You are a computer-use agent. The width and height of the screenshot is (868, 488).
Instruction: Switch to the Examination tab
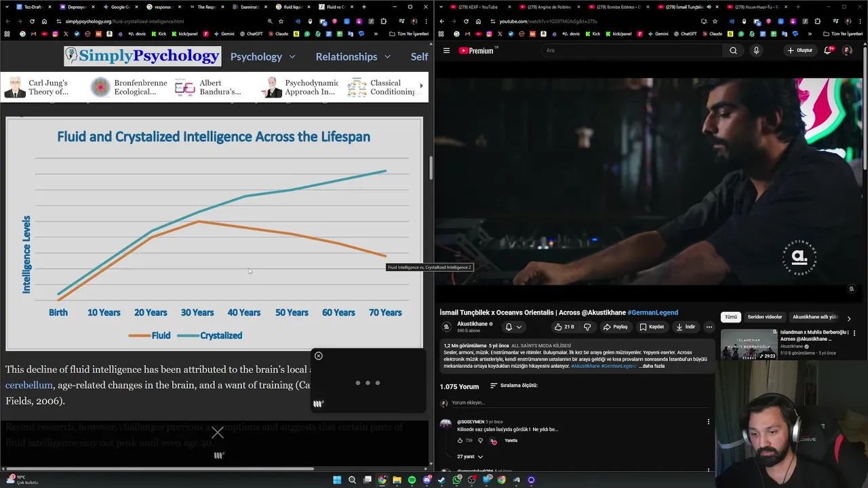coord(250,7)
